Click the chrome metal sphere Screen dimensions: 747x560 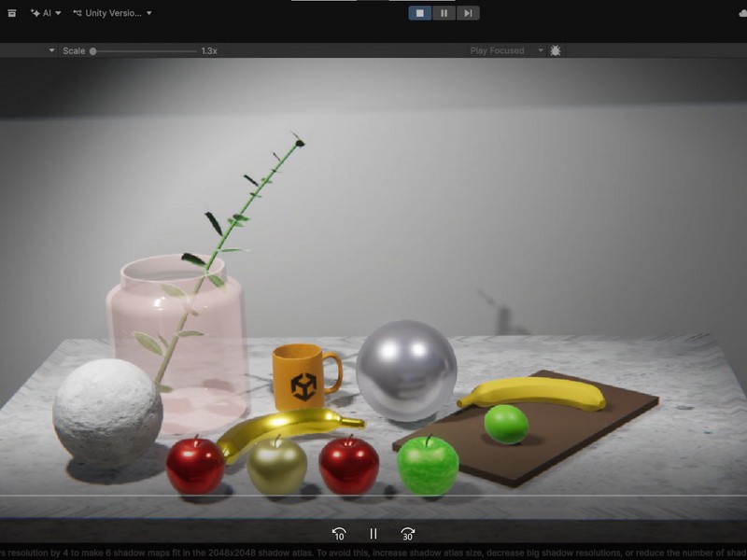406,370
